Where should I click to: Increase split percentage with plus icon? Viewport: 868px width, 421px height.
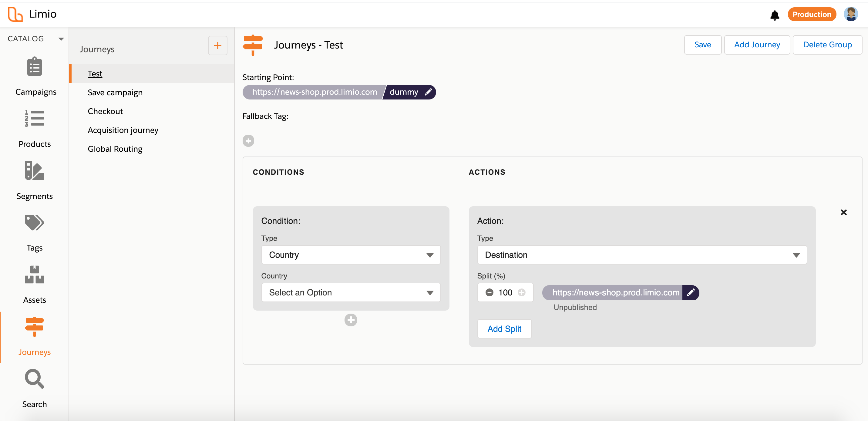pyautogui.click(x=522, y=293)
